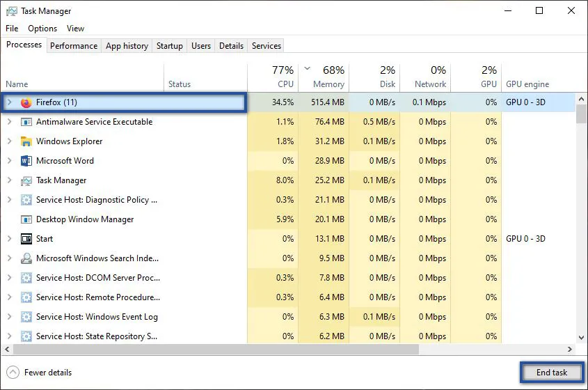Switch to the Services tab
This screenshot has height=390, width=588.
pyautogui.click(x=267, y=46)
